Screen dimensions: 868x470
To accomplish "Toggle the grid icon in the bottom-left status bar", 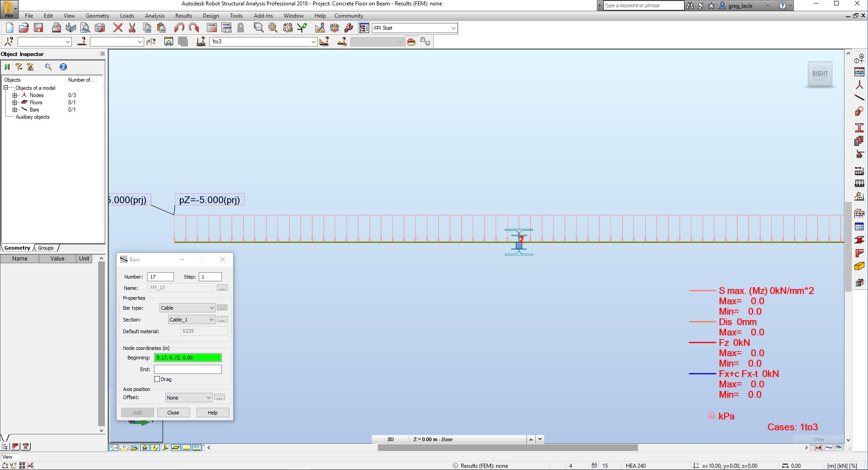I will click(x=21, y=465).
